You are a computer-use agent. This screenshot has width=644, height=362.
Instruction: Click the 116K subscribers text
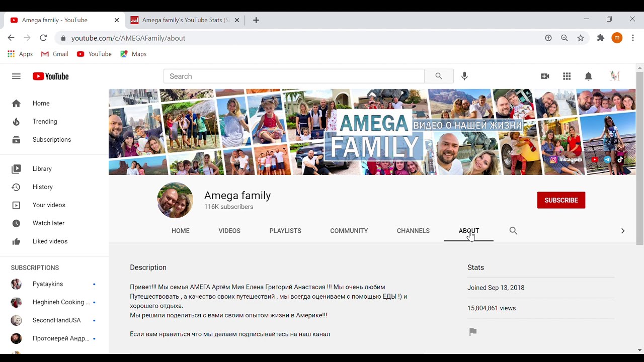(x=228, y=207)
